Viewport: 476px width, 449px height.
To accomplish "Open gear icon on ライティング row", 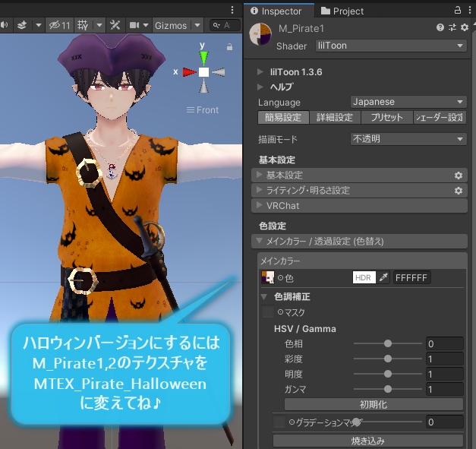I will pos(459,191).
